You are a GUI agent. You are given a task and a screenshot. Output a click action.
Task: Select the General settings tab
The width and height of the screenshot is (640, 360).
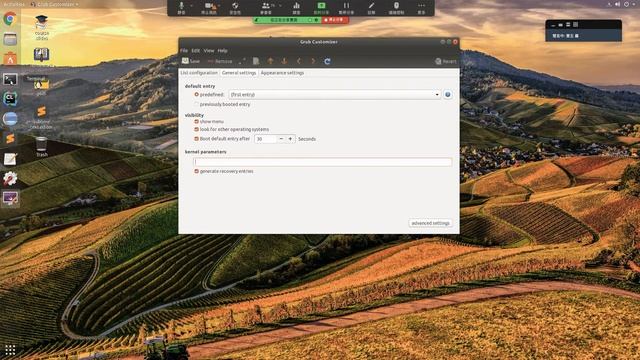[x=239, y=73]
